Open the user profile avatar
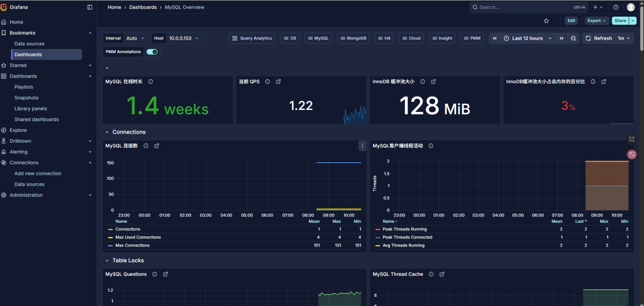The width and height of the screenshot is (644, 306). click(x=631, y=7)
